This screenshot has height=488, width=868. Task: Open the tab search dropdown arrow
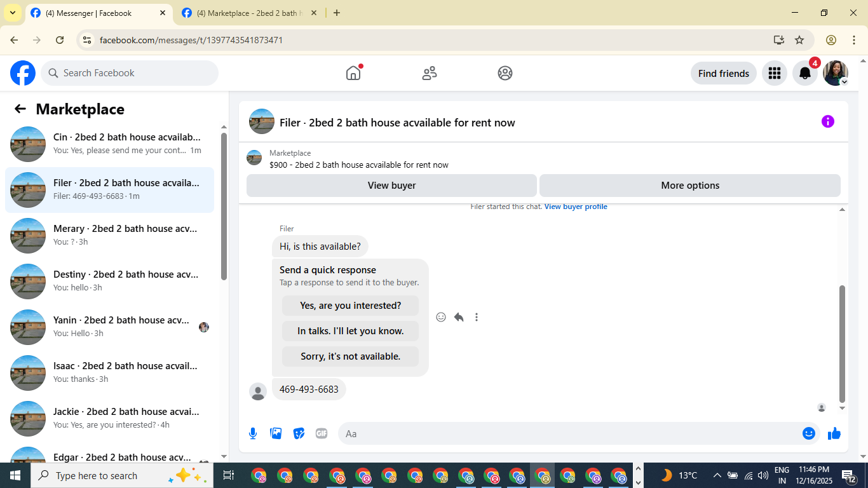point(12,13)
